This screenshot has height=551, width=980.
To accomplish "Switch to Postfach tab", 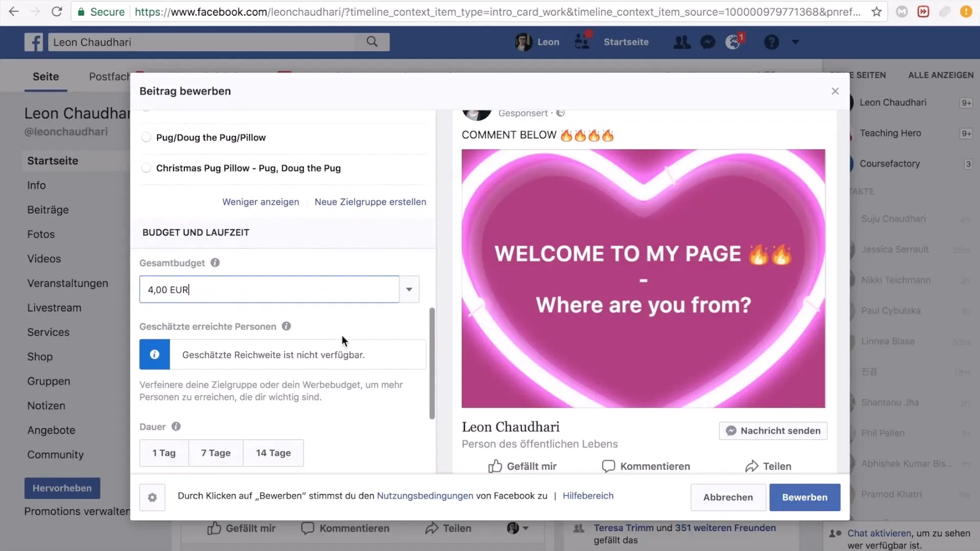I will pyautogui.click(x=110, y=76).
